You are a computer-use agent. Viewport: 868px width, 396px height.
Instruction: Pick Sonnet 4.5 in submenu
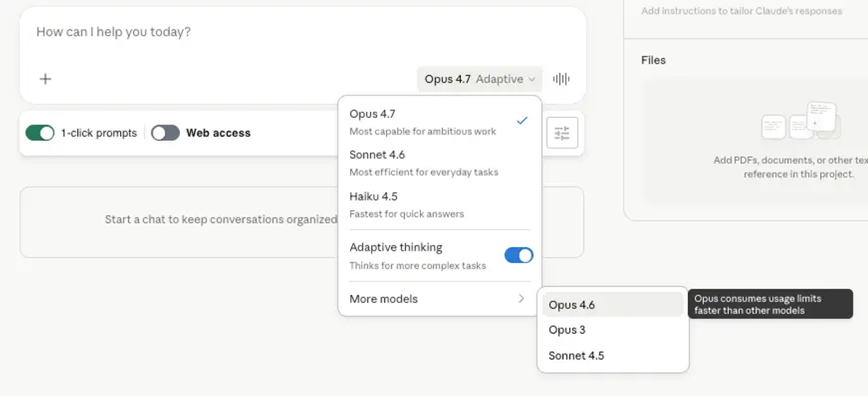coord(613,356)
